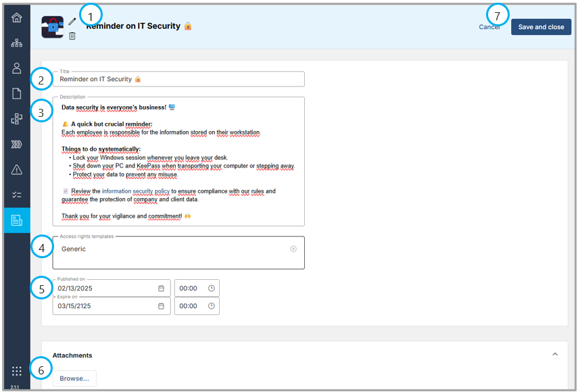This screenshot has height=392, width=578.
Task: Clear the Generic access rights template
Action: [293, 249]
